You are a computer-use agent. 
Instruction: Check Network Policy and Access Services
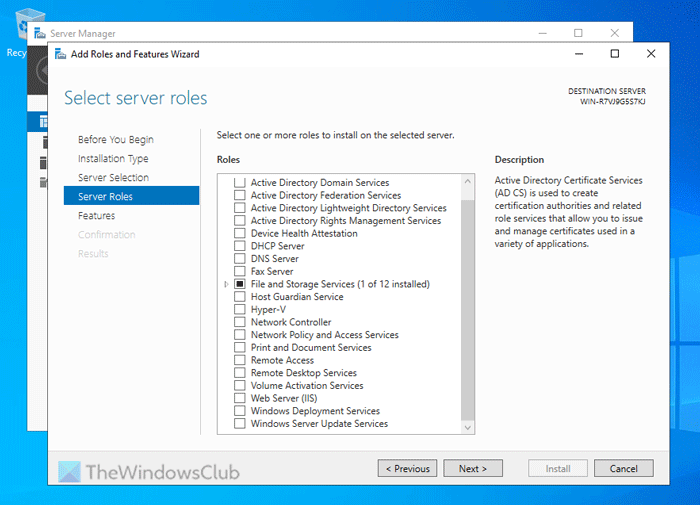click(x=240, y=334)
